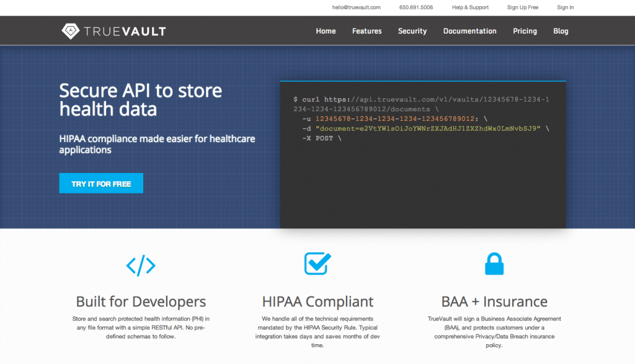Click the "HIPAA Compliant" heading

[x=317, y=301]
